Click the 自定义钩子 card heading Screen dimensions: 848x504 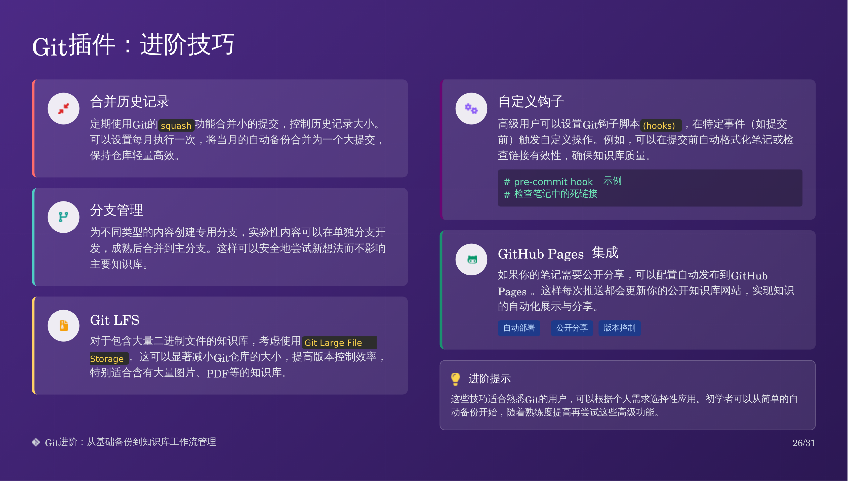coord(531,102)
